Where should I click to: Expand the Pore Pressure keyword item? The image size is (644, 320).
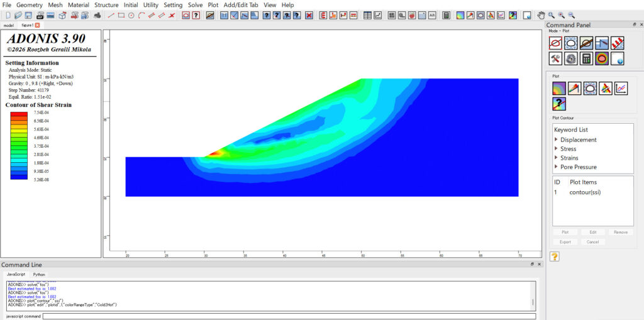coord(556,167)
